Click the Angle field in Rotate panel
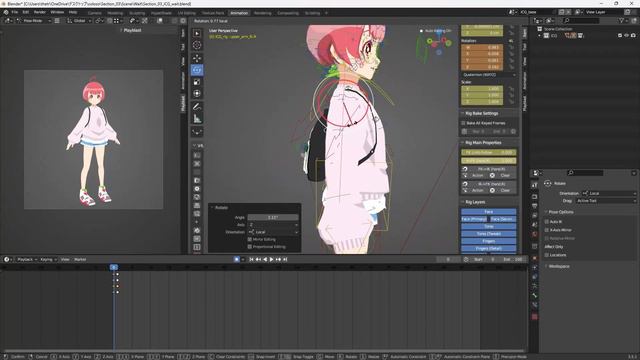 click(273, 218)
